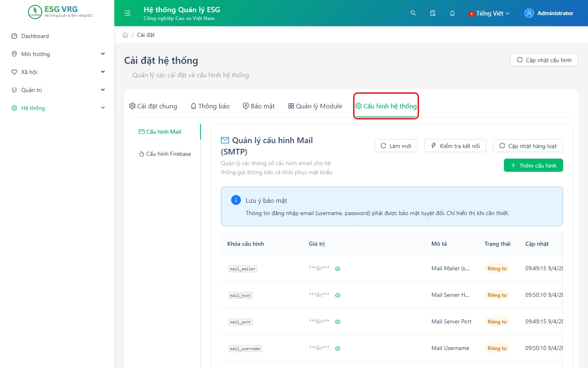
Task: Click the Hệ thống gear icon in sidebar
Action: coord(14,108)
